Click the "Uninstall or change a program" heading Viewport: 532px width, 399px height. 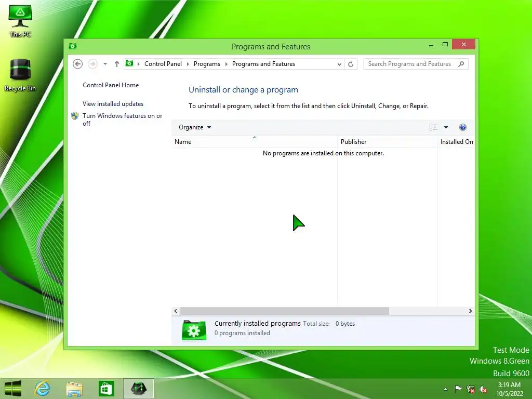click(x=243, y=90)
